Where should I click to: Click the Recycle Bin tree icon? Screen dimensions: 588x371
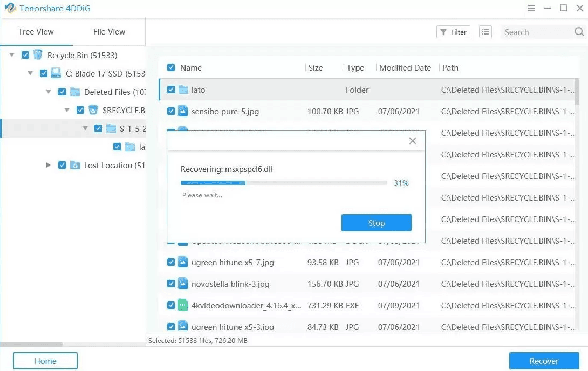[38, 55]
